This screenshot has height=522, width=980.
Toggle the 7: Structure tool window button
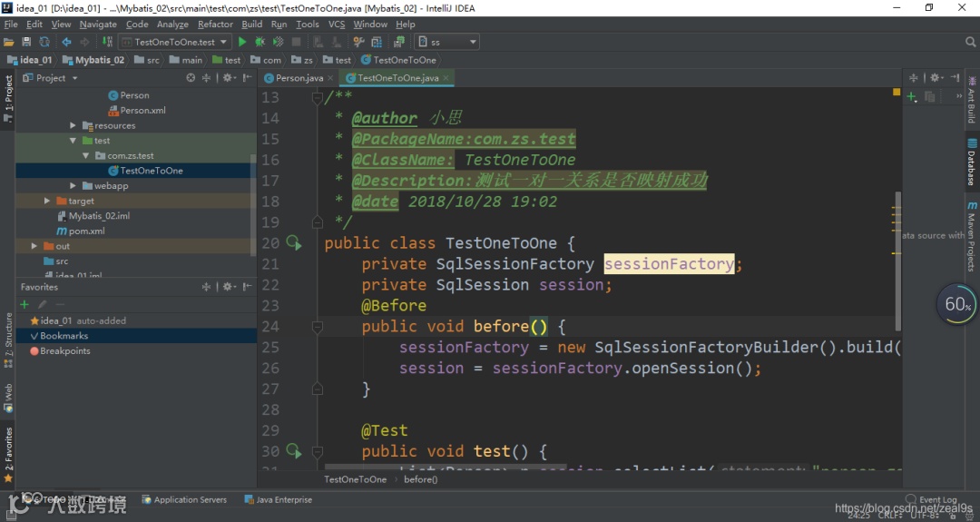pyautogui.click(x=8, y=340)
